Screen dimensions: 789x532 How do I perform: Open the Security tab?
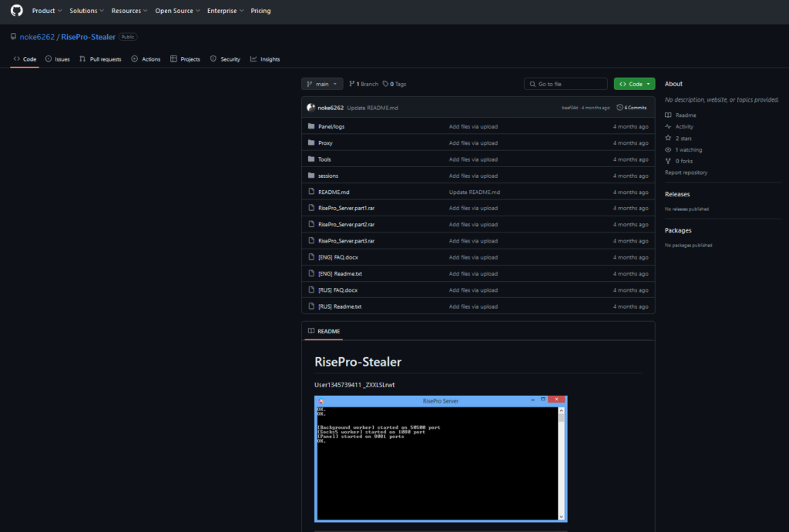(x=225, y=59)
